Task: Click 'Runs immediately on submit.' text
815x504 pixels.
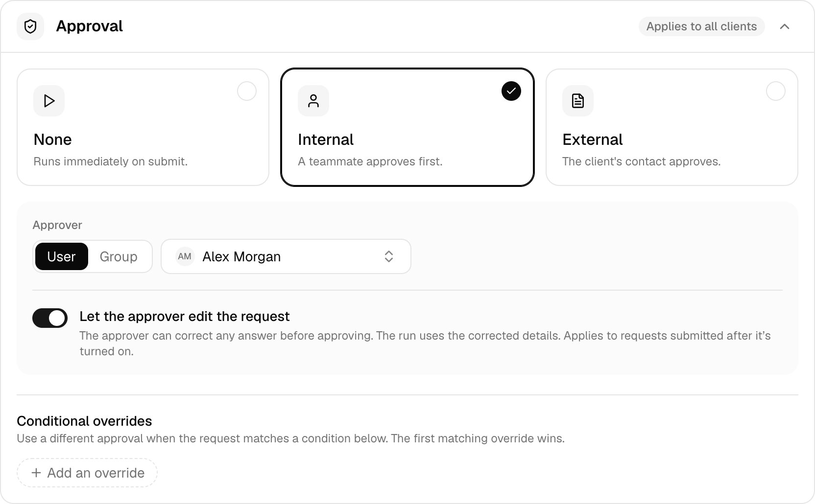Action: 111,161
